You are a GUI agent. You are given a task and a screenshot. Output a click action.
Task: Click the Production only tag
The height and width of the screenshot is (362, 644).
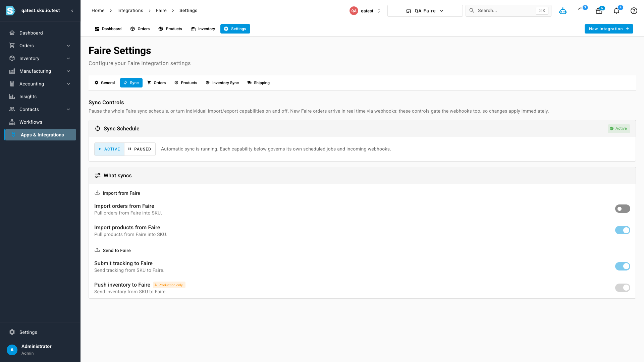pyautogui.click(x=169, y=285)
